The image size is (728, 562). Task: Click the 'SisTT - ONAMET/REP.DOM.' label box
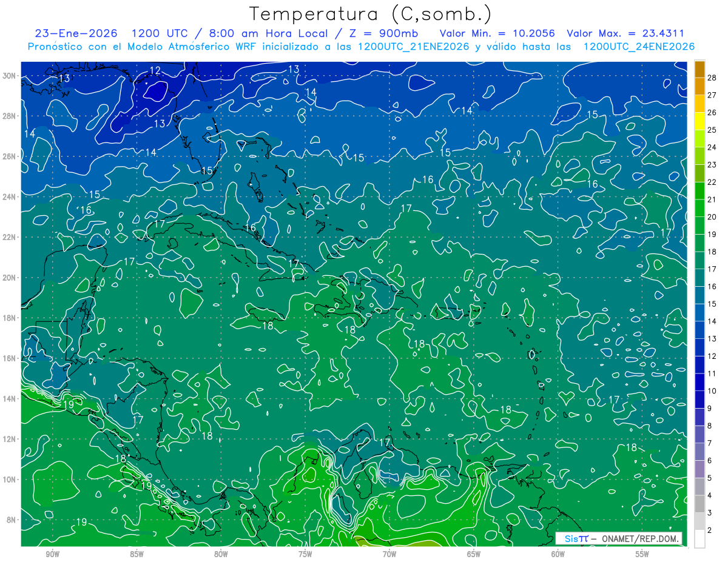point(619,538)
